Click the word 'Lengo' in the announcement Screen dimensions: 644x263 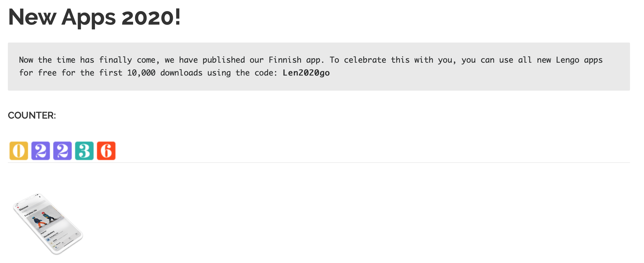(567, 60)
